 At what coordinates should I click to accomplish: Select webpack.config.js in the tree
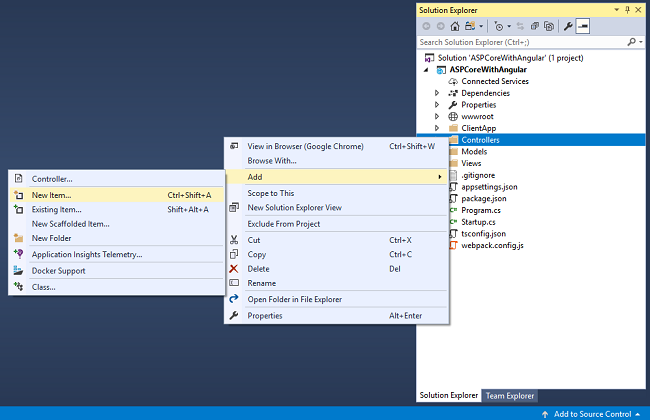click(492, 245)
